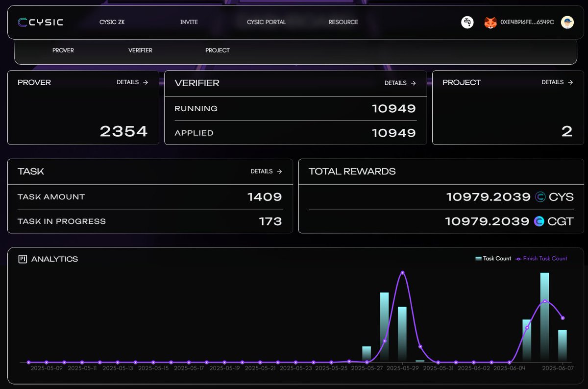The width and height of the screenshot is (588, 389).
Task: Toggle Finish Task Count legend series
Action: 541,258
